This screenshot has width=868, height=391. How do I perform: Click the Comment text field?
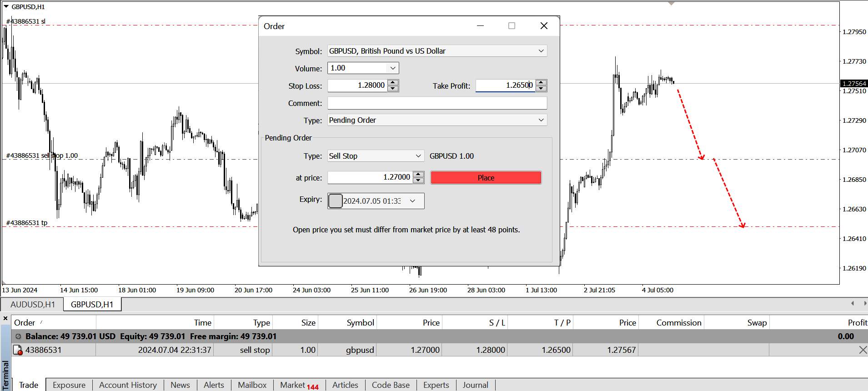437,103
